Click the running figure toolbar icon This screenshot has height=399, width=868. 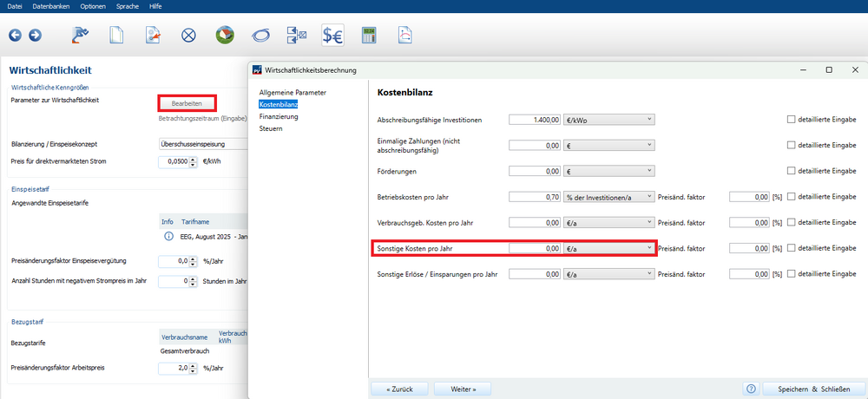80,36
